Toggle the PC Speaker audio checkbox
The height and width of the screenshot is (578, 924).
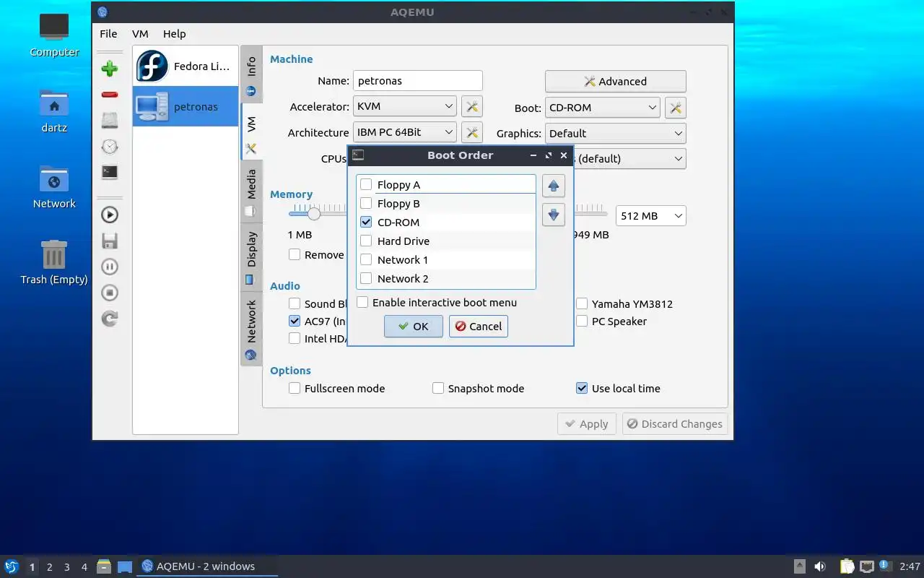click(582, 321)
